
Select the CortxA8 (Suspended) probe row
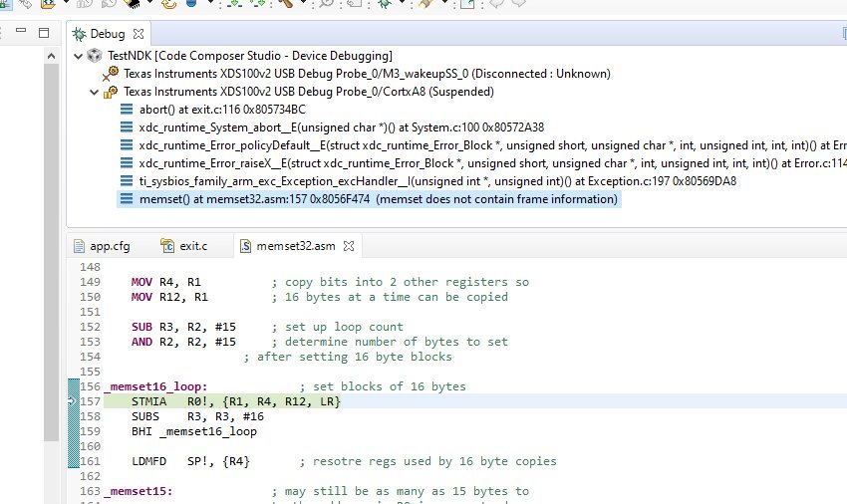[x=309, y=92]
